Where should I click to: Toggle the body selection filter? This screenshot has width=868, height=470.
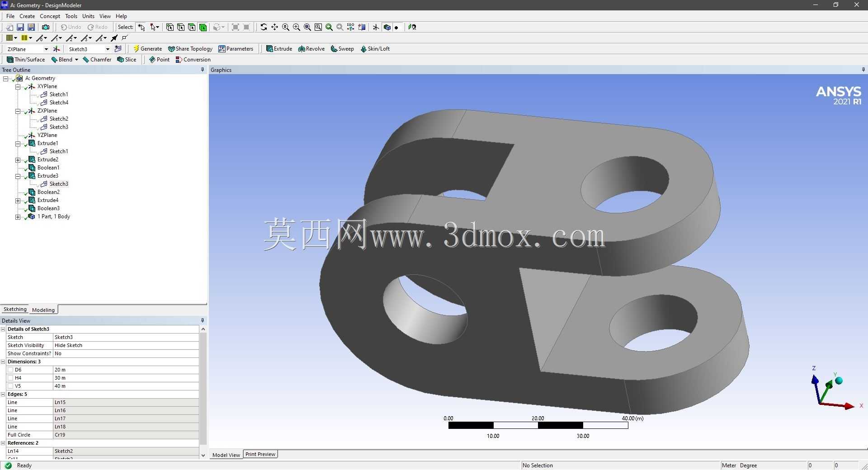[203, 27]
